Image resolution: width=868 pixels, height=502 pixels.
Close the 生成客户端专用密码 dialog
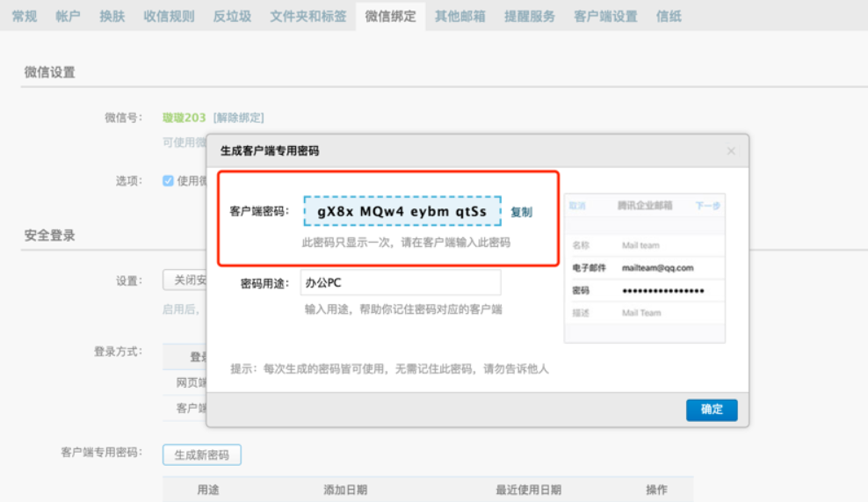(731, 151)
